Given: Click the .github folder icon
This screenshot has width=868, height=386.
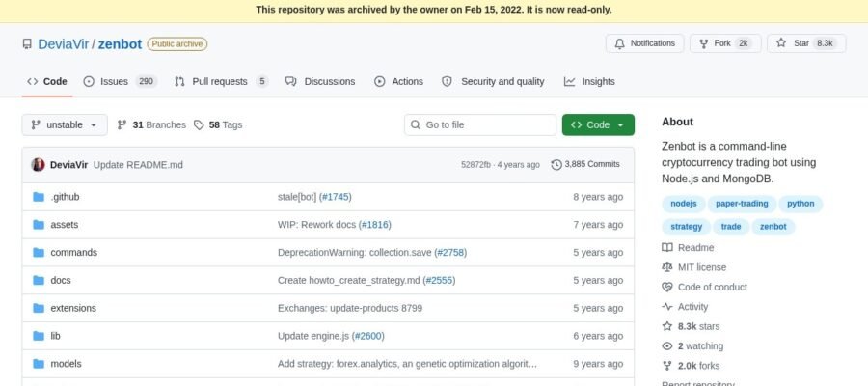Looking at the screenshot, I should (39, 197).
